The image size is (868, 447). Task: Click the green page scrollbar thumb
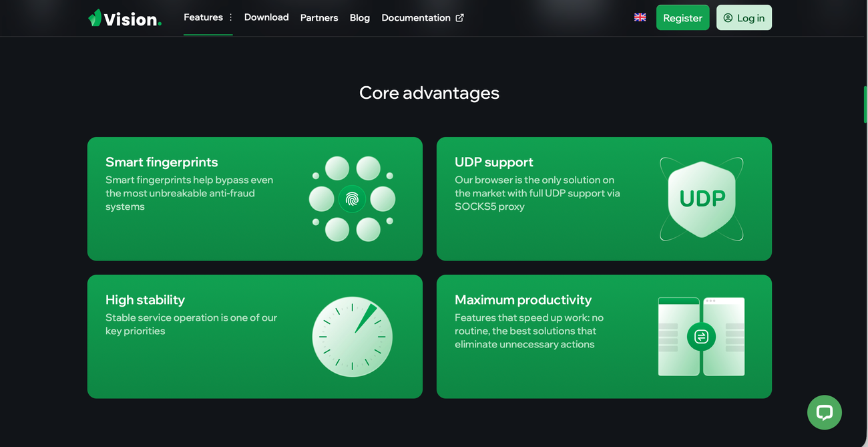[x=865, y=104]
